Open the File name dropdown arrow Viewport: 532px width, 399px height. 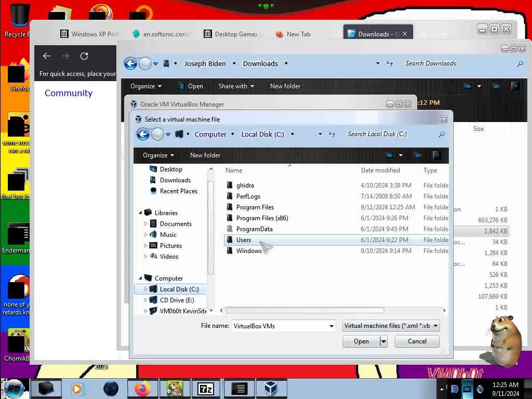pyautogui.click(x=331, y=326)
